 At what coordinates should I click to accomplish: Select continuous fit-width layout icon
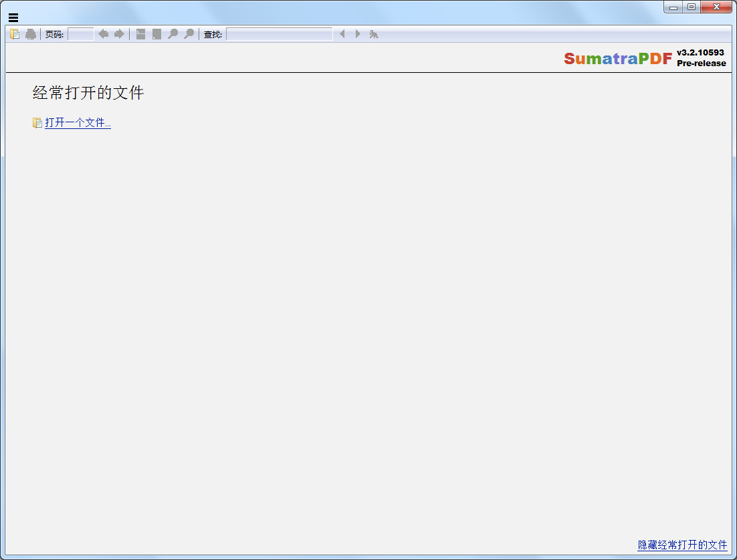coord(140,34)
